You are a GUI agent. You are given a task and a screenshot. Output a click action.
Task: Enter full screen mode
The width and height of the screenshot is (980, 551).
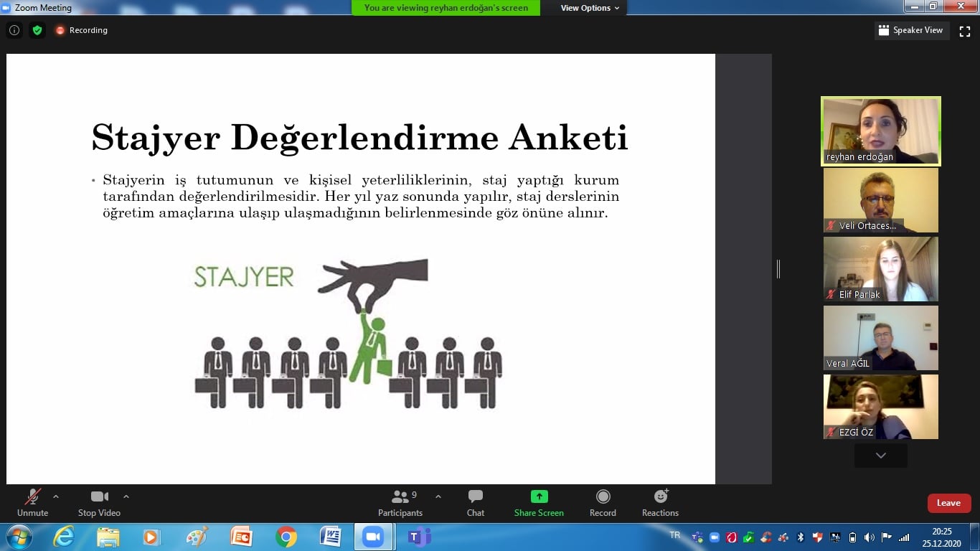pyautogui.click(x=965, y=31)
